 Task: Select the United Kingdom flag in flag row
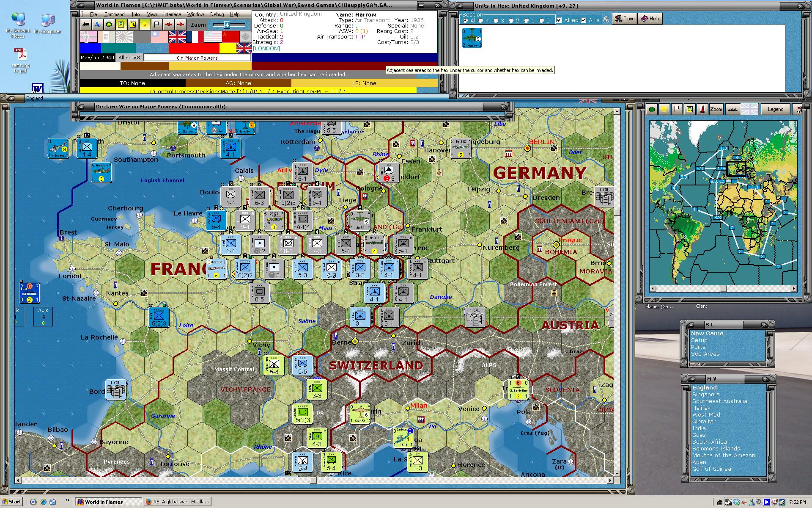[x=177, y=37]
